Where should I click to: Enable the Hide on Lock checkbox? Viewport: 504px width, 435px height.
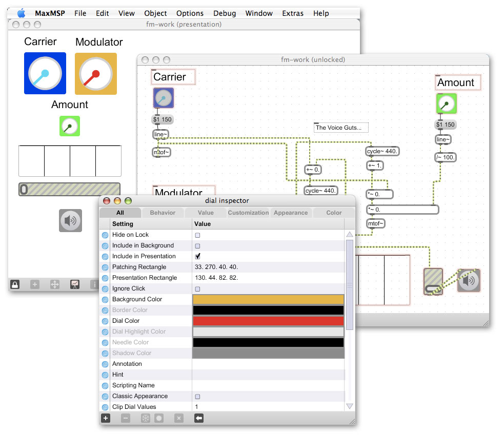pyautogui.click(x=198, y=235)
